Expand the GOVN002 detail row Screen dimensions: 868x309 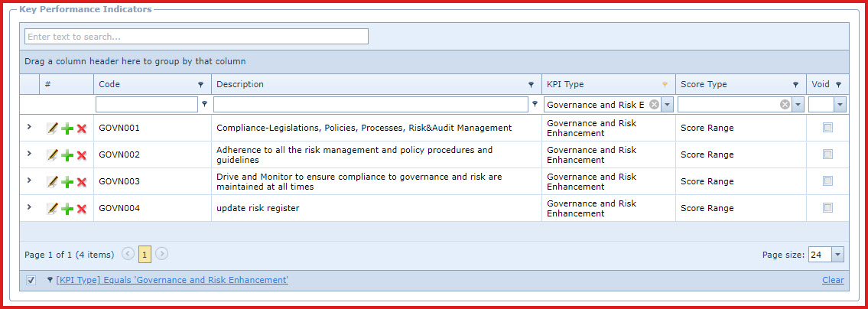pyautogui.click(x=29, y=154)
